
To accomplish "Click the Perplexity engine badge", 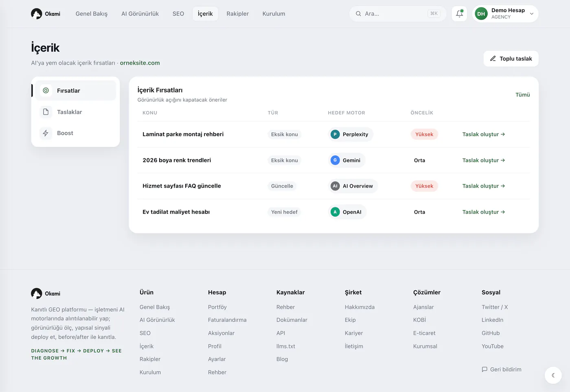I will tap(351, 134).
